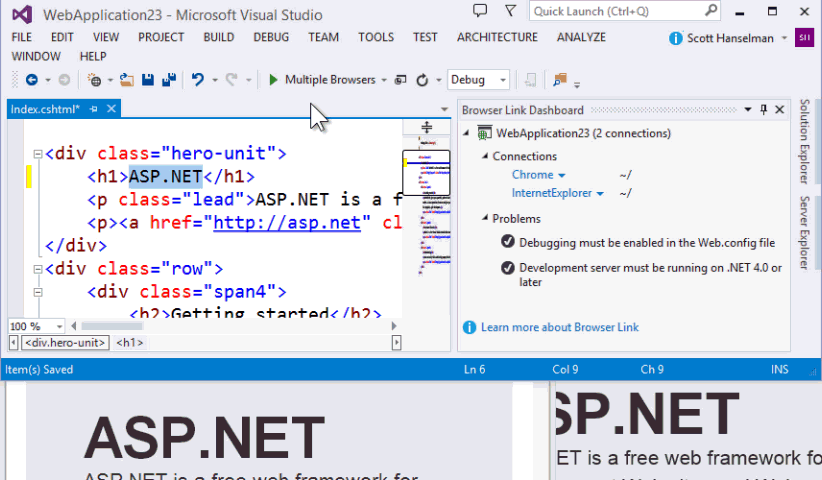Click the Scott Hanselman account name
822x480 pixels.
point(730,38)
